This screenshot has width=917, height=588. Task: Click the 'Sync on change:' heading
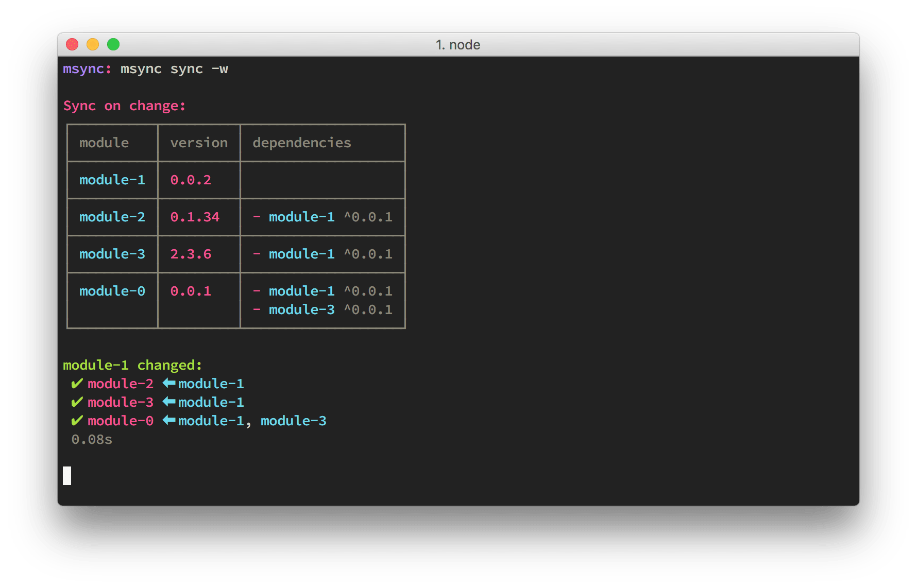[x=124, y=106]
